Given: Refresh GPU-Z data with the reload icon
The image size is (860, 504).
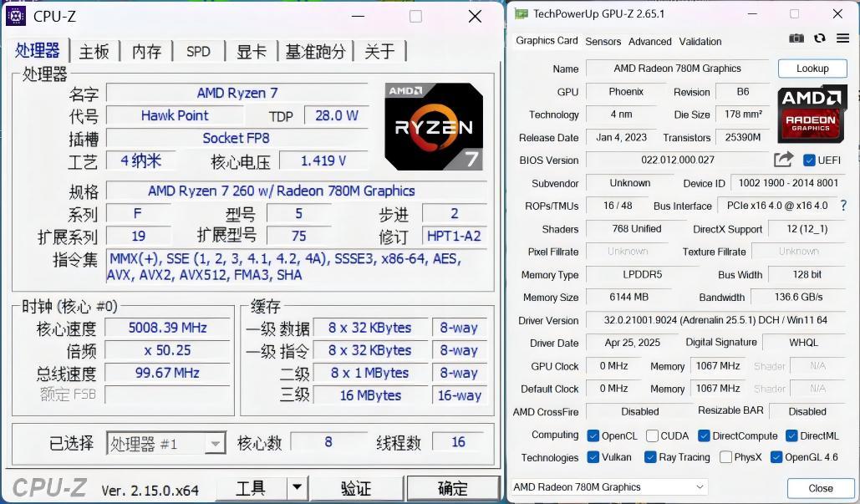Looking at the screenshot, I should 819,38.
